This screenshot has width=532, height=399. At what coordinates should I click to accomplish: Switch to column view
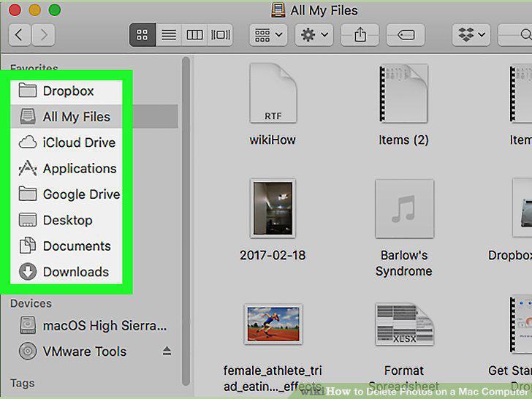pyautogui.click(x=194, y=34)
